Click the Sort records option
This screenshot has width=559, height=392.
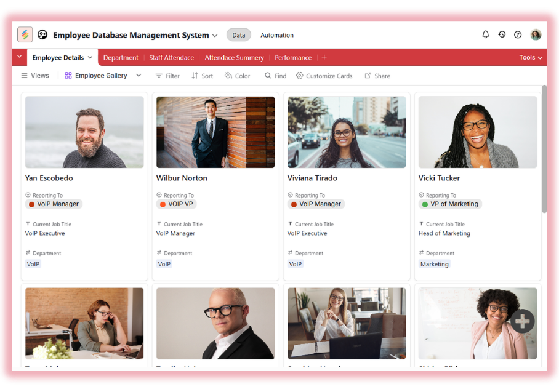click(x=202, y=76)
